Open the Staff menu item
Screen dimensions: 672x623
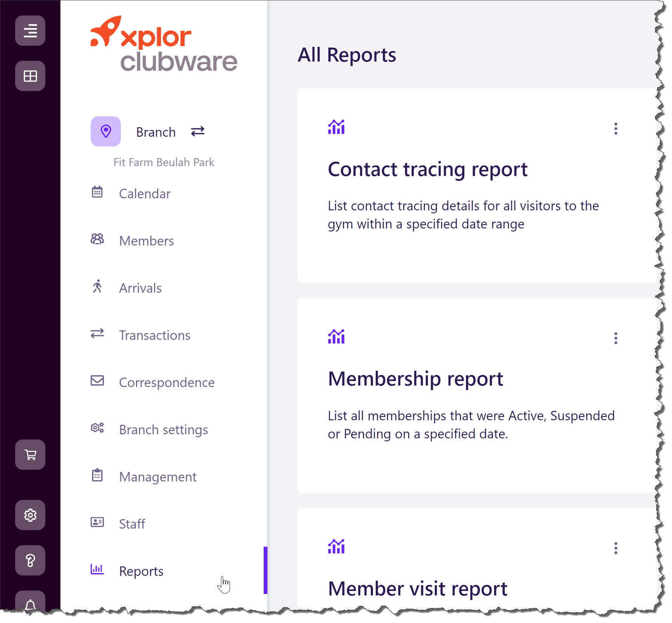[132, 524]
